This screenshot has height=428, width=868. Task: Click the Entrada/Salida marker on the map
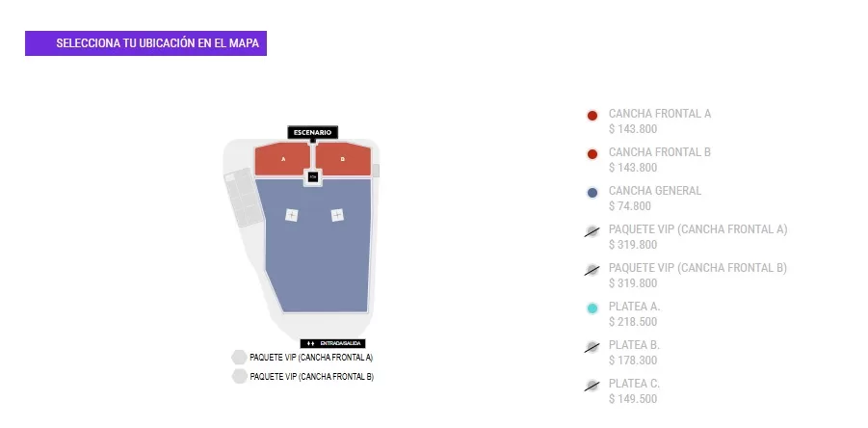tap(333, 343)
